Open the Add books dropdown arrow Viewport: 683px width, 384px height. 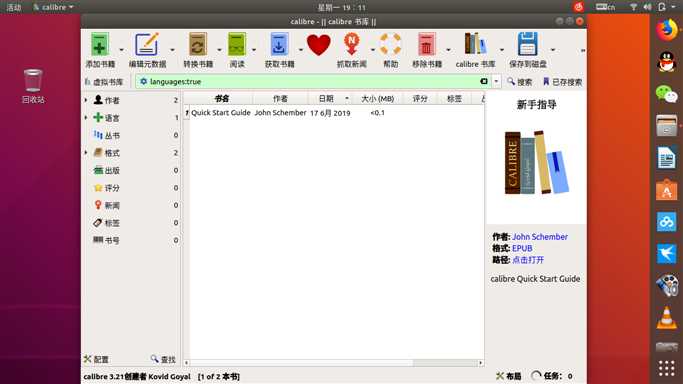(121, 50)
